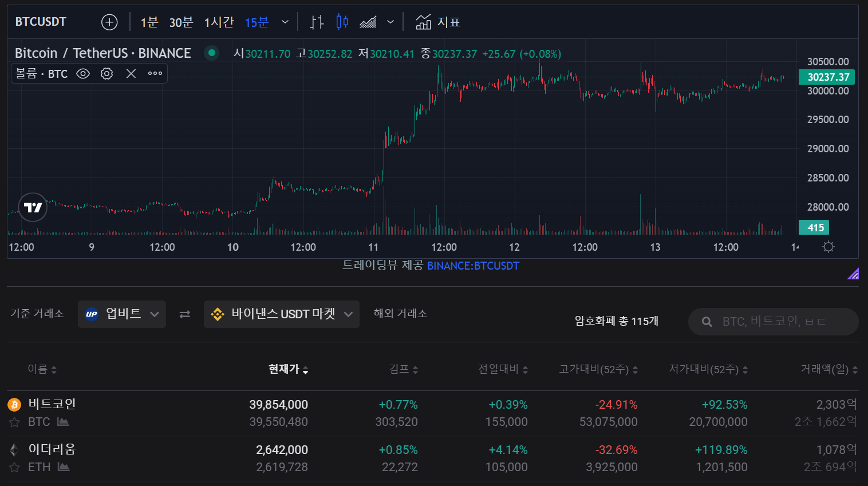Open the 업비트 base exchange dropdown
This screenshot has height=486, width=868.
click(x=122, y=314)
